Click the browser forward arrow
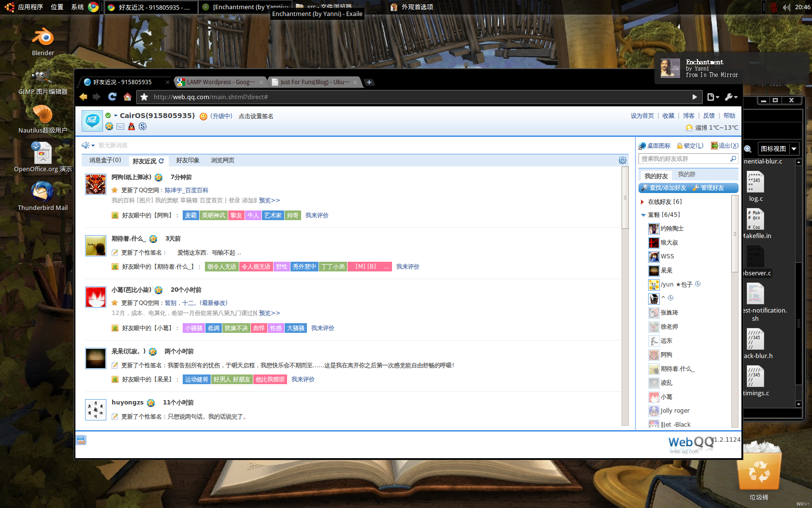This screenshot has height=508, width=812. [x=97, y=97]
